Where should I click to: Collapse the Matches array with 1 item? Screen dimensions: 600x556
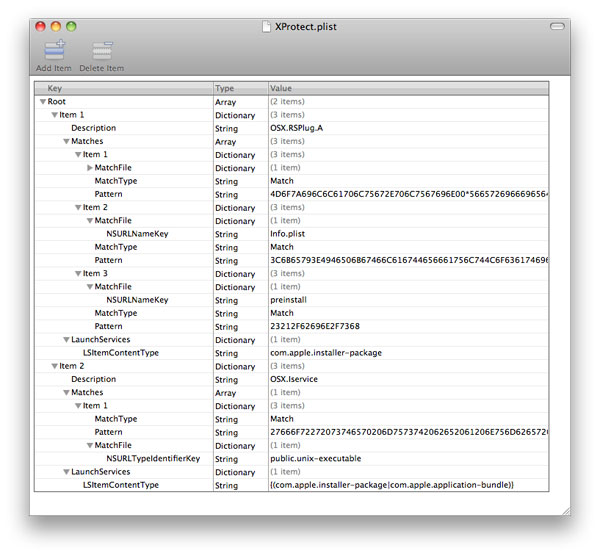66,393
